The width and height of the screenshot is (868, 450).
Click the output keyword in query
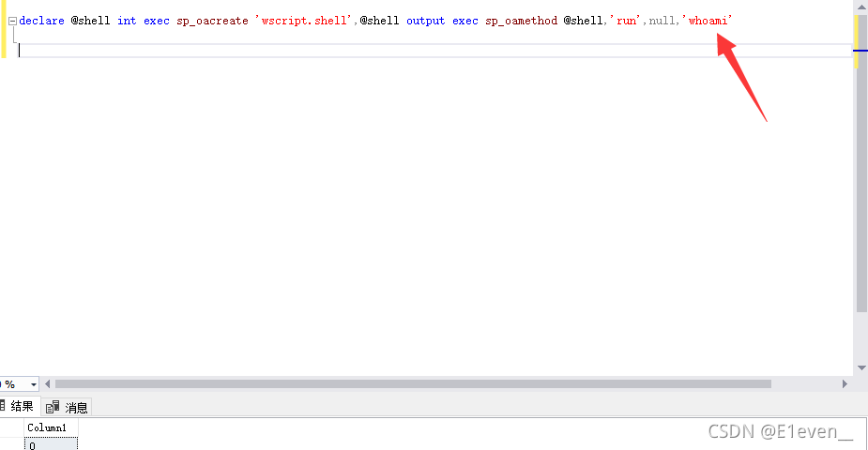426,21
